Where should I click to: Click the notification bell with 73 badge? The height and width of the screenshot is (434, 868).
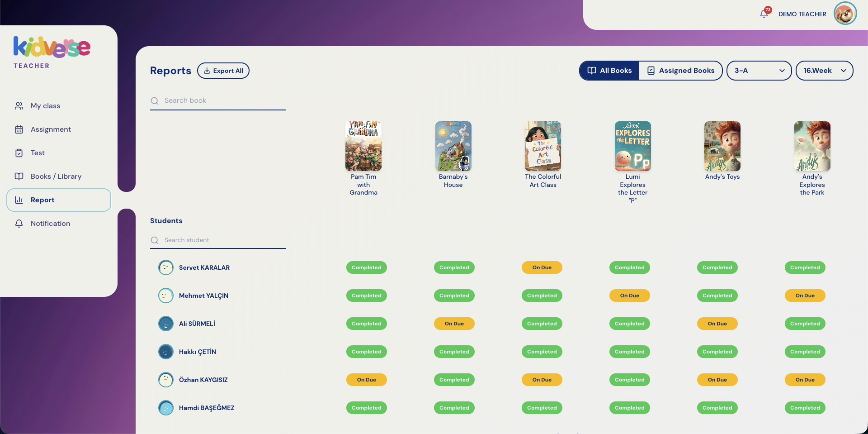click(764, 14)
